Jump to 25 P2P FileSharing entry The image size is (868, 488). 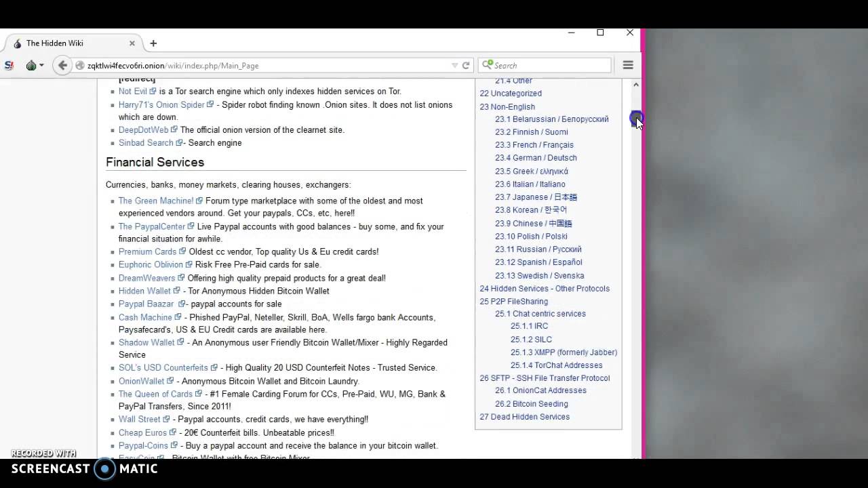[x=513, y=302]
